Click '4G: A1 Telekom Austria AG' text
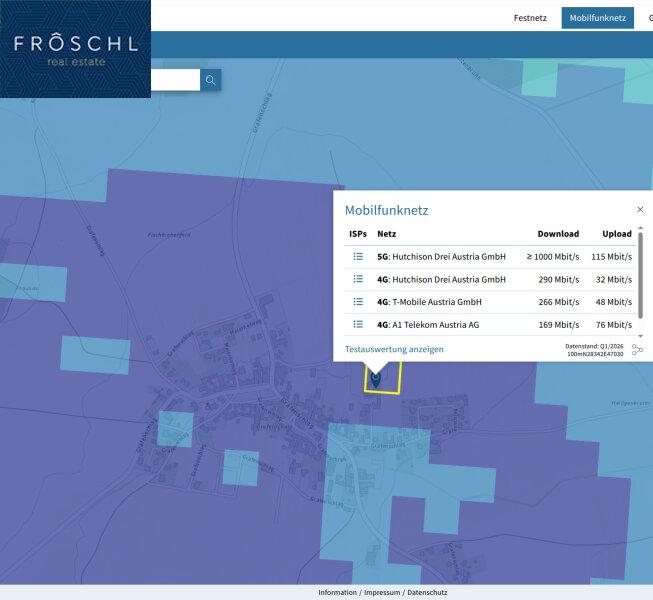653x600 pixels. click(x=428, y=324)
